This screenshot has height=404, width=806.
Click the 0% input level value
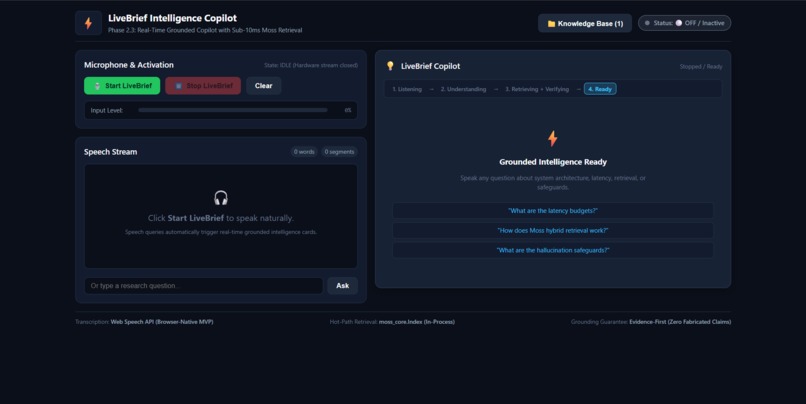click(x=348, y=110)
